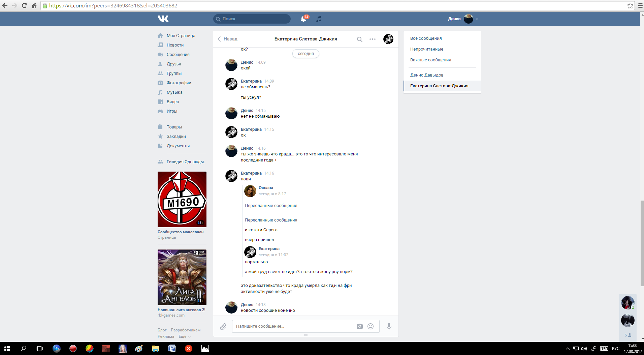The width and height of the screenshot is (644, 355).
Task: Click the Фотографии camera icon in sidebar
Action: (x=160, y=83)
